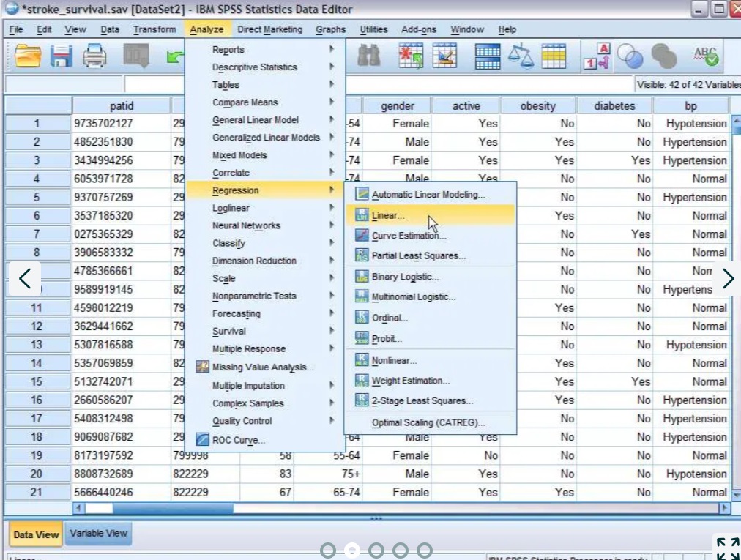Go to next slide with right arrow

click(x=727, y=278)
